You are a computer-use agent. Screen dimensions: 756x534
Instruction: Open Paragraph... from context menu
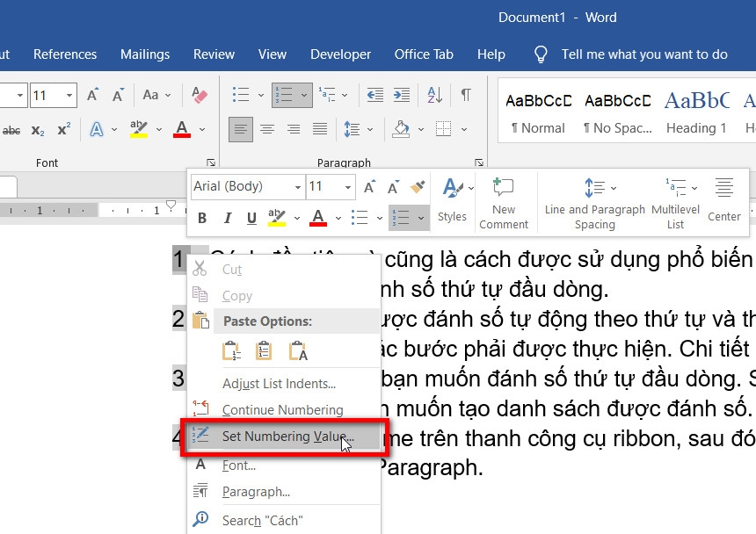[x=283, y=492]
